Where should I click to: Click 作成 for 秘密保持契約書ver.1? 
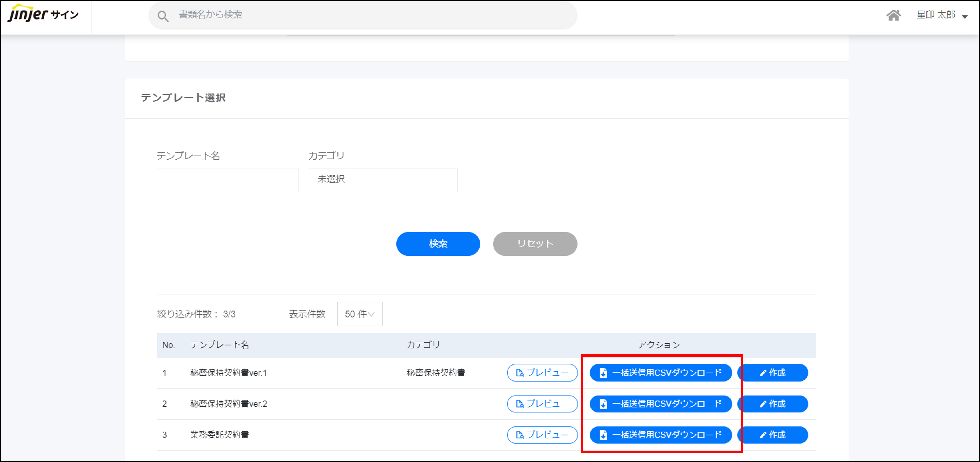773,373
